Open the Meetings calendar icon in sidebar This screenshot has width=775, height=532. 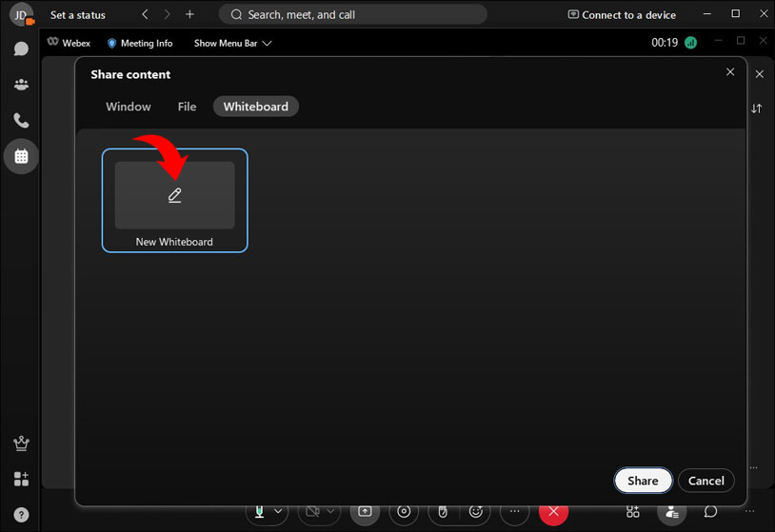pyautogui.click(x=21, y=157)
